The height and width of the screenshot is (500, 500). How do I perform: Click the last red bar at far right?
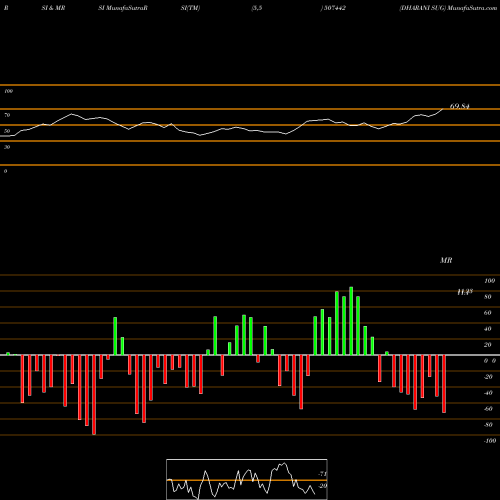[x=444, y=384]
